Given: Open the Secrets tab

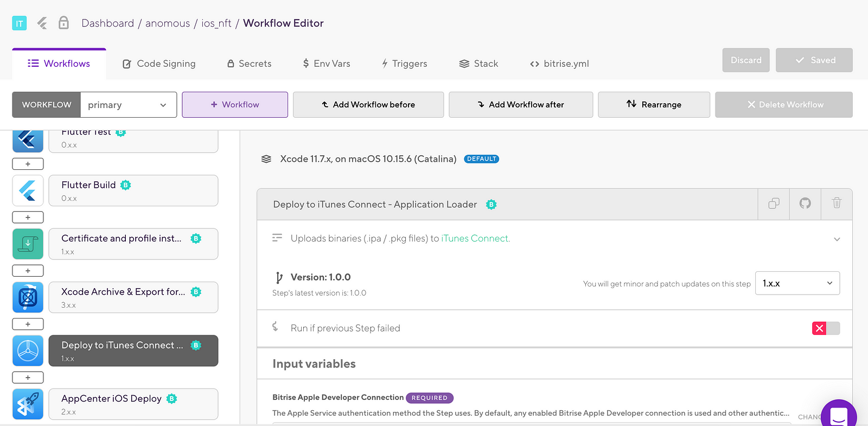Looking at the screenshot, I should tap(250, 63).
